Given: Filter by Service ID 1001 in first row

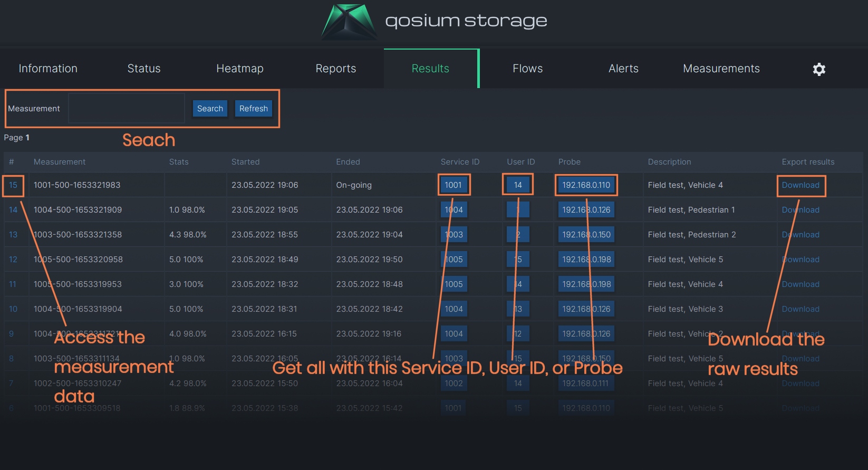Looking at the screenshot, I should (453, 185).
